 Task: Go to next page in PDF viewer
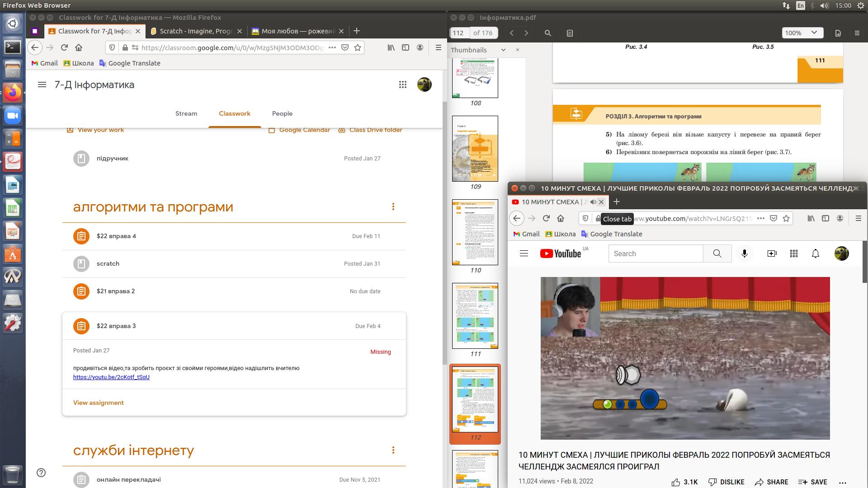[x=526, y=33]
